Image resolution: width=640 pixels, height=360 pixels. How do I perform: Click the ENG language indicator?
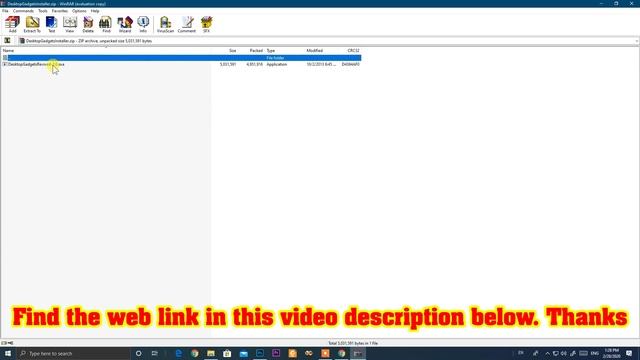(595, 353)
